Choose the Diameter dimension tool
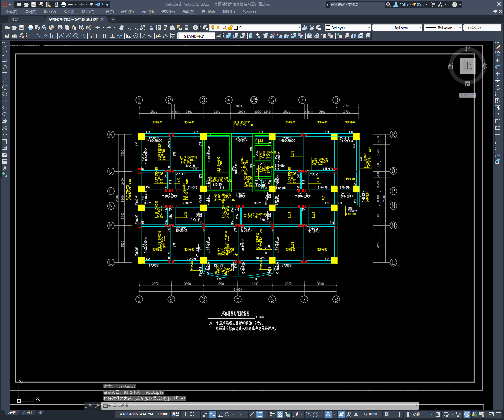 coord(76,36)
